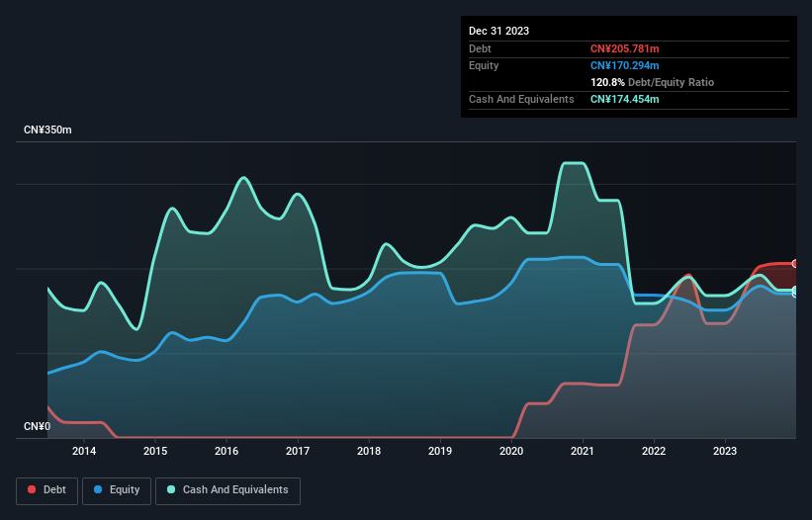Pick 2020 on the horizontal axis
Screen dimensions: 812x520
click(511, 452)
